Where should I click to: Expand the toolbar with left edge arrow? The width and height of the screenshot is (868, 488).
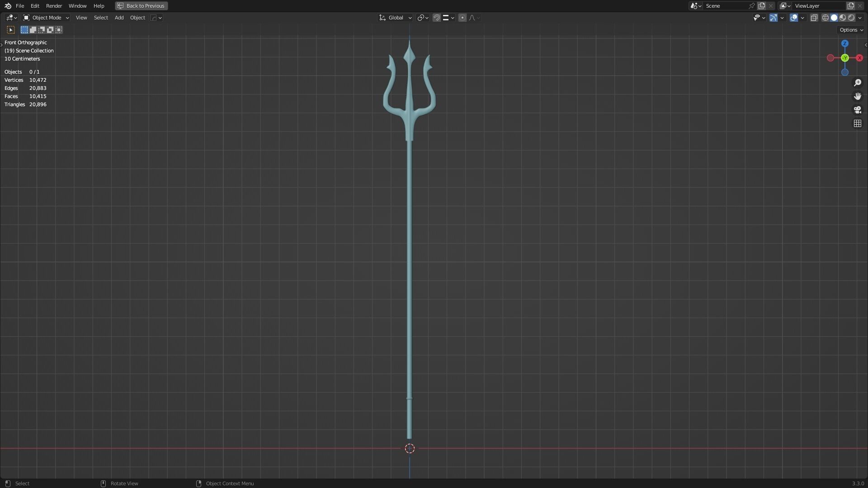pyautogui.click(x=2, y=44)
